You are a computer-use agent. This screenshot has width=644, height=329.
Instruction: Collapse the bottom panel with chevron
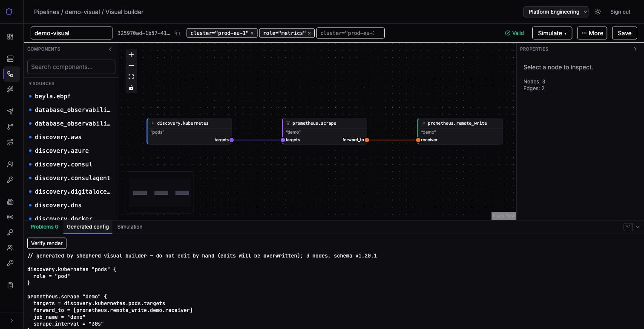coord(638,227)
